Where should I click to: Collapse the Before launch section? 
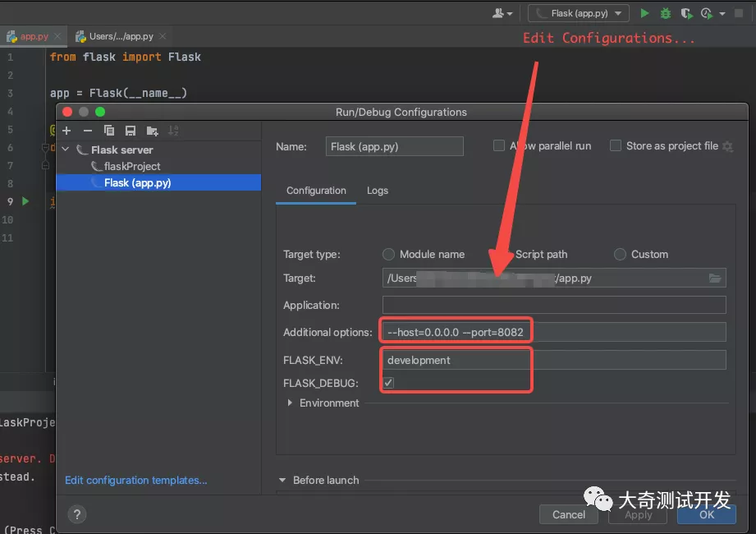pos(282,480)
